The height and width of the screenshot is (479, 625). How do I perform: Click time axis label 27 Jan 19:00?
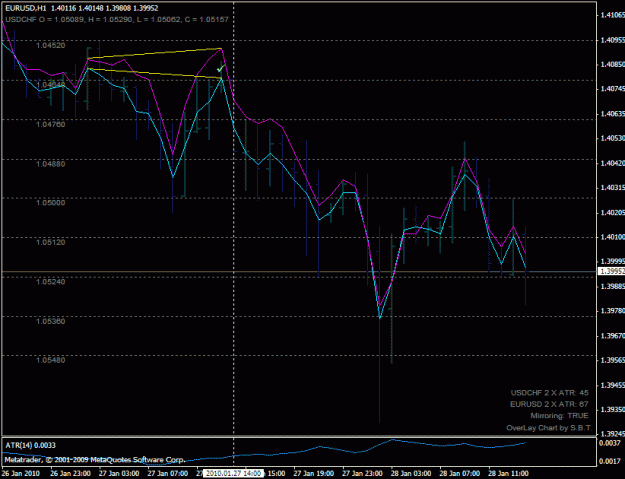314,473
